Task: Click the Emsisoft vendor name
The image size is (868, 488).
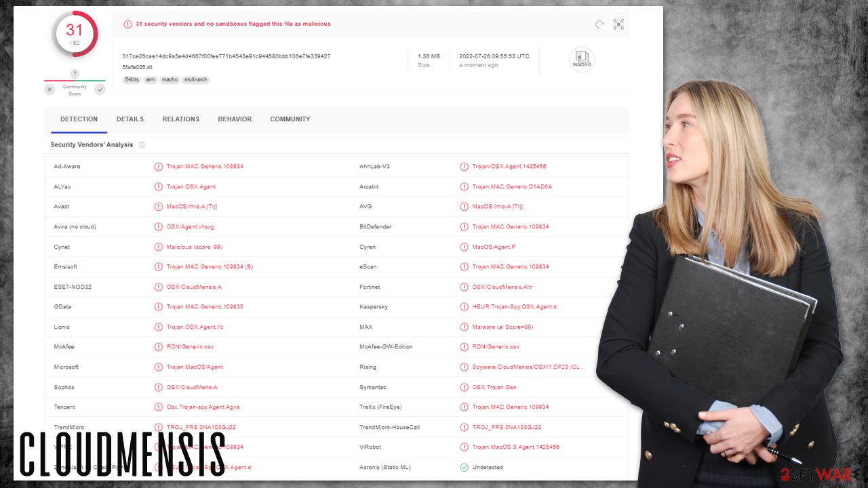Action: coord(65,267)
